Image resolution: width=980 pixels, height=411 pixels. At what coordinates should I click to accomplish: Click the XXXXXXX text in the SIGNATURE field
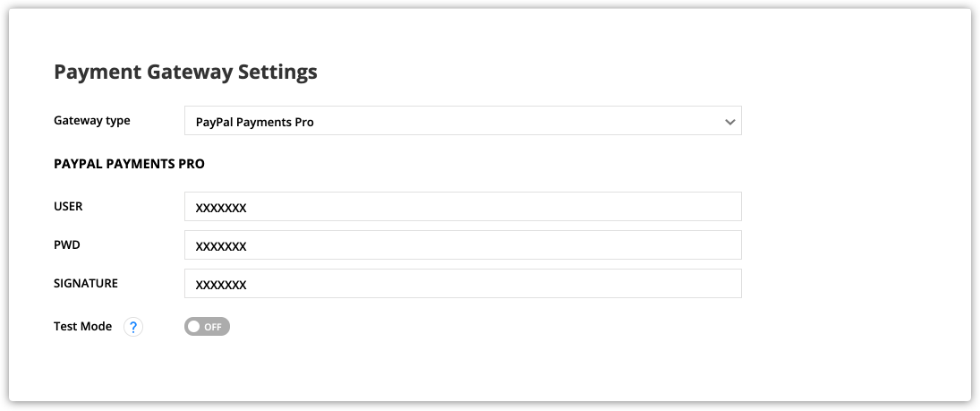pyautogui.click(x=221, y=285)
